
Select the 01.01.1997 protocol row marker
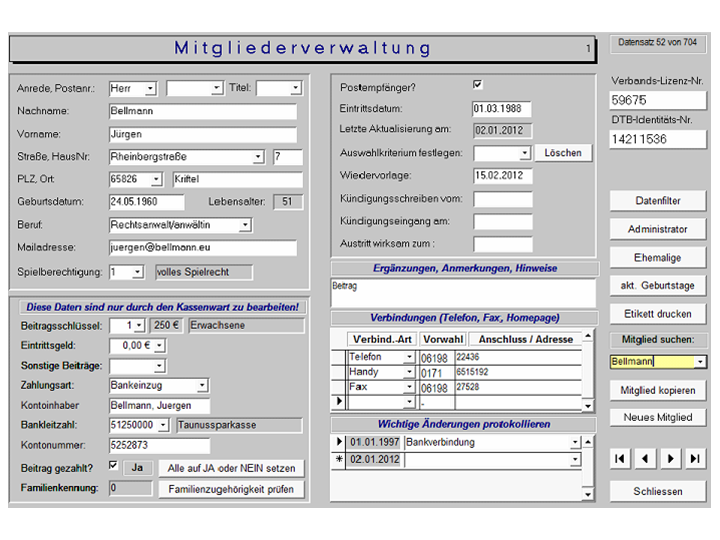point(338,442)
